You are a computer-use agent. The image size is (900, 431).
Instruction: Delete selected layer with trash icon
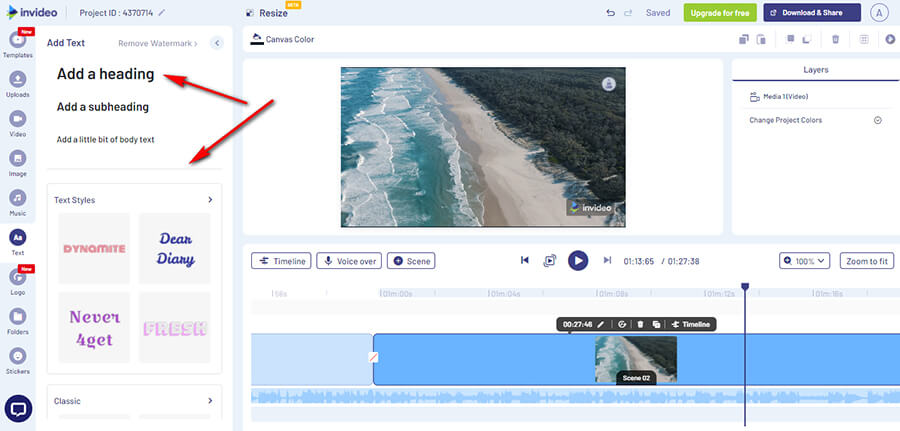[x=836, y=39]
